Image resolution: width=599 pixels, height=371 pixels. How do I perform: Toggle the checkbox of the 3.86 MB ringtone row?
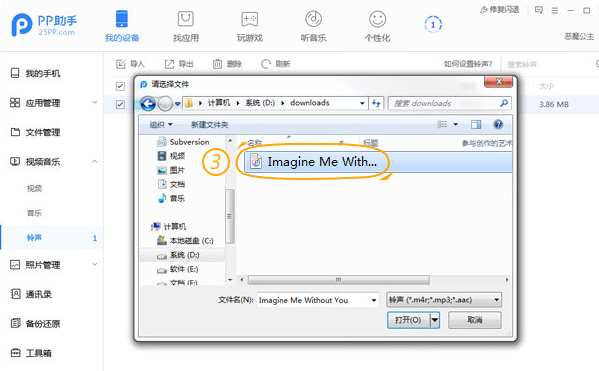point(120,104)
